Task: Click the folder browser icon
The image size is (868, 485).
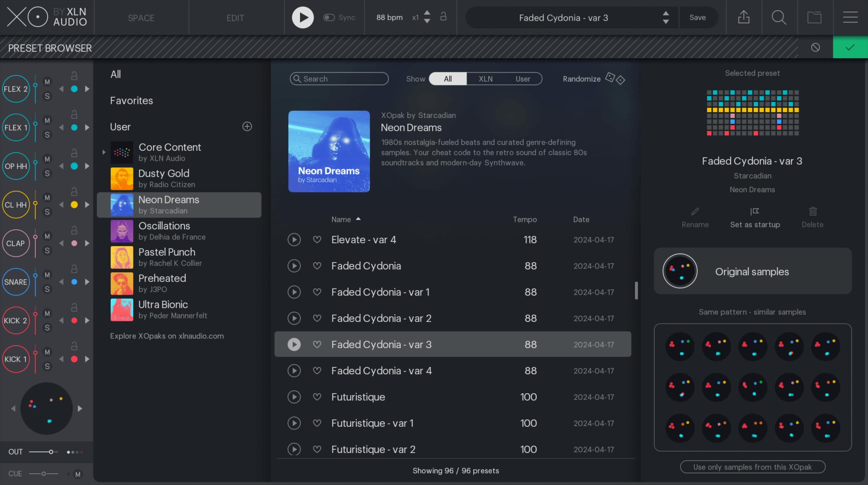Action: (x=814, y=17)
